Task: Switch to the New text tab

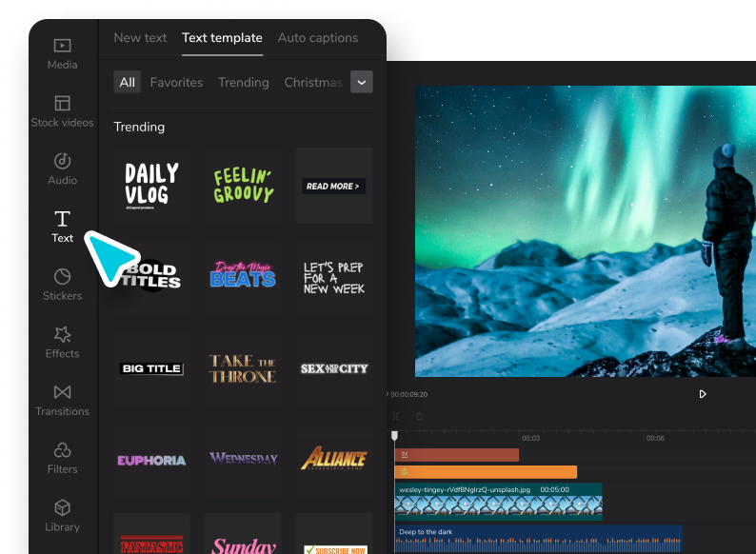Action: point(140,38)
